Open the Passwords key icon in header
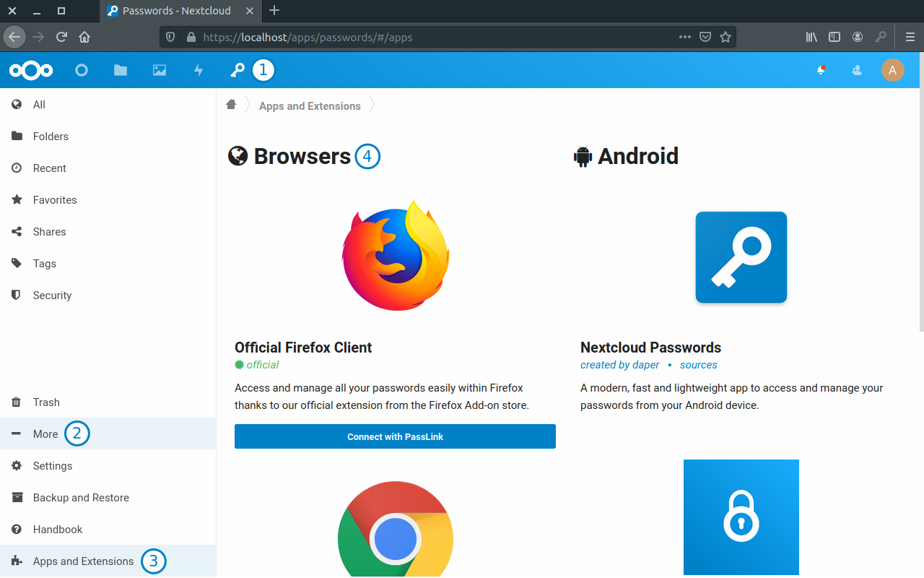The image size is (924, 578). 237,70
